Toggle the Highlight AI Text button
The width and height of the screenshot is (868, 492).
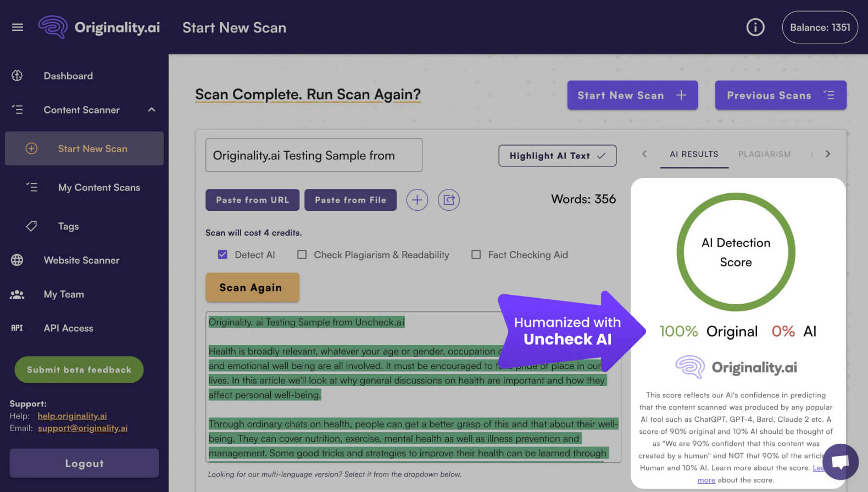[x=557, y=155]
